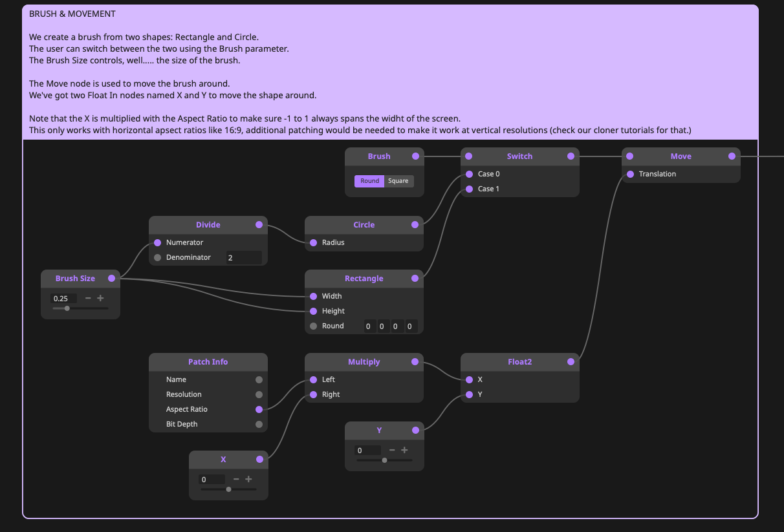Click the Aspect Ratio output port
The width and height of the screenshot is (784, 532).
point(259,409)
